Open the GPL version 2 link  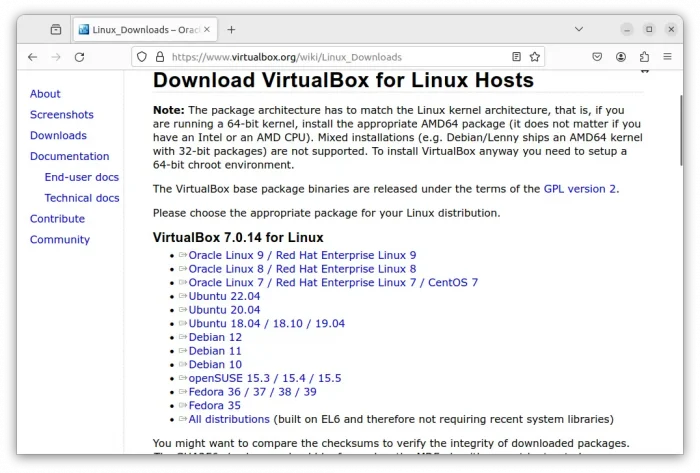tap(580, 188)
